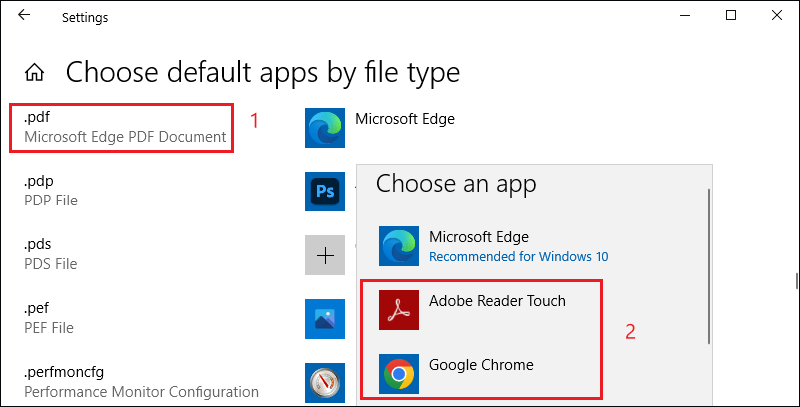Click Microsoft Edge icon for .pdf default
Screen dimensions: 800x407
point(325,128)
